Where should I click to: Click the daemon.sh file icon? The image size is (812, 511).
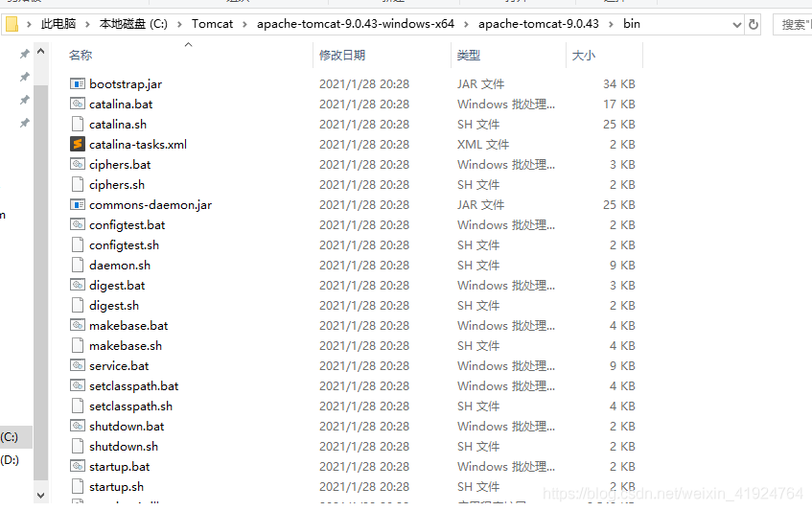[x=77, y=265]
